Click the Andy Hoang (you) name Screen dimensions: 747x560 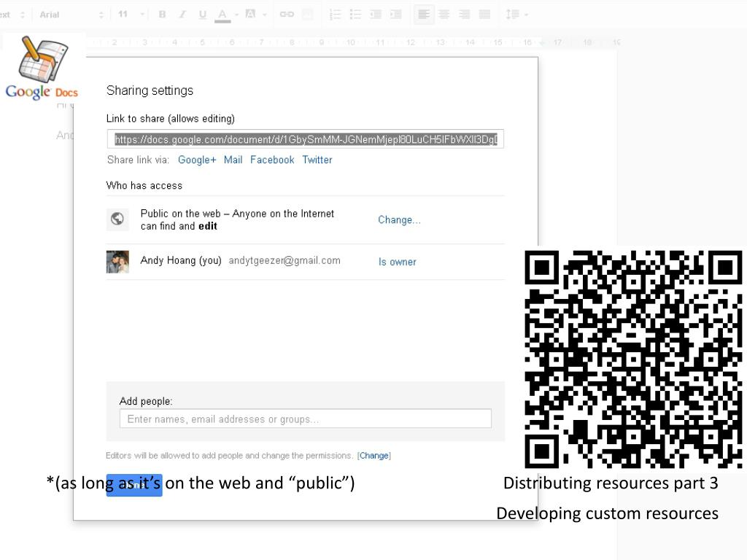click(181, 260)
